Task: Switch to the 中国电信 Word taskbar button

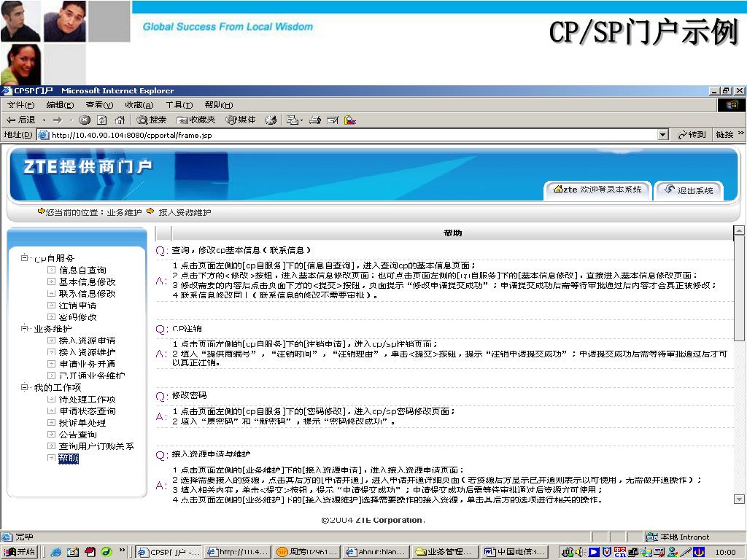Action: pos(514,552)
